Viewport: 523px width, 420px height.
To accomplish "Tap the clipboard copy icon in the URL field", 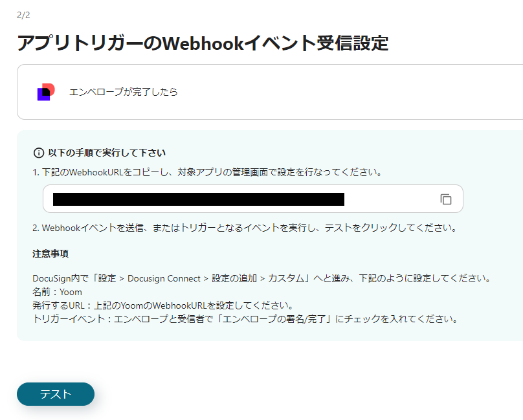I will click(447, 199).
